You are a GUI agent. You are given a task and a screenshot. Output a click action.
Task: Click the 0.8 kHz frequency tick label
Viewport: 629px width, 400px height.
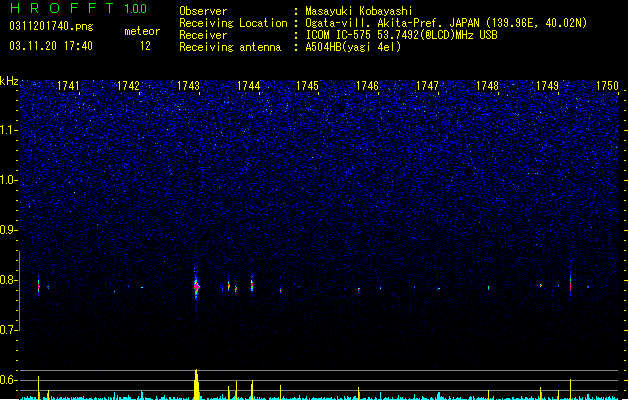[x=9, y=280]
